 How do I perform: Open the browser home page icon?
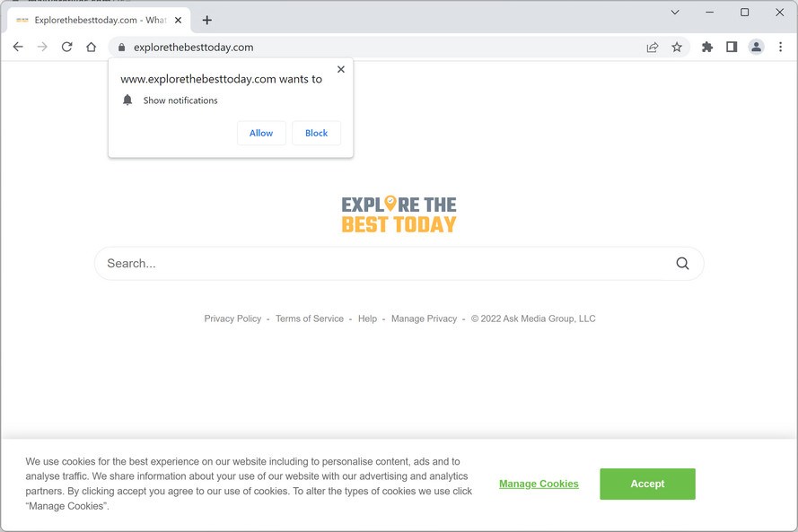[x=91, y=47]
